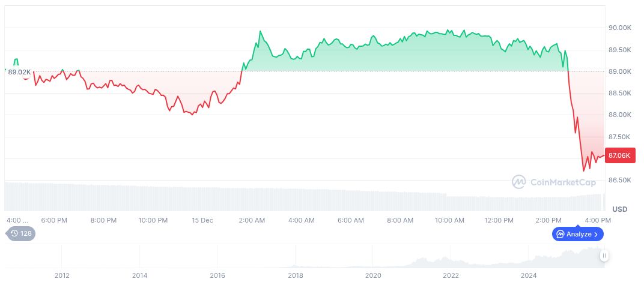
Task: Select 2016 on the year navigator
Action: [x=217, y=275]
